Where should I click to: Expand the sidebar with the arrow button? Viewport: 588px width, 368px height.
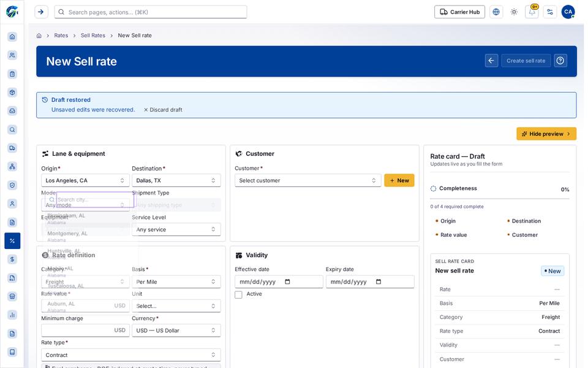(41, 12)
